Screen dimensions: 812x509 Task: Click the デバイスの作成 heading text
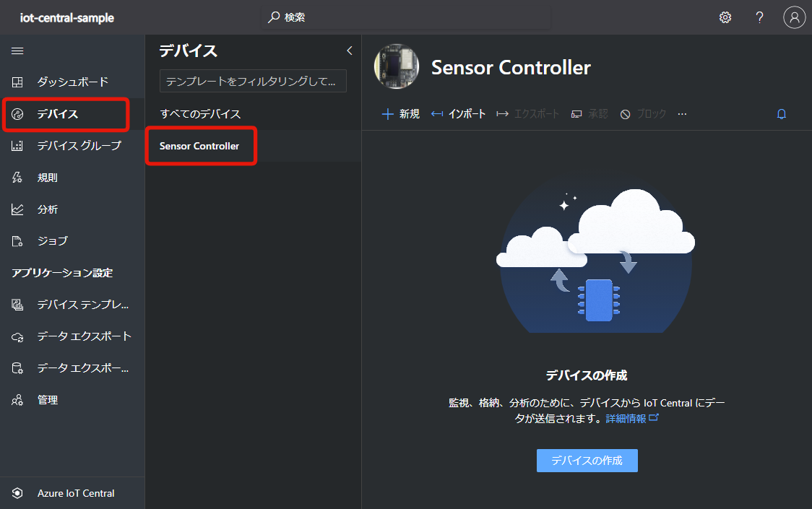tap(586, 375)
